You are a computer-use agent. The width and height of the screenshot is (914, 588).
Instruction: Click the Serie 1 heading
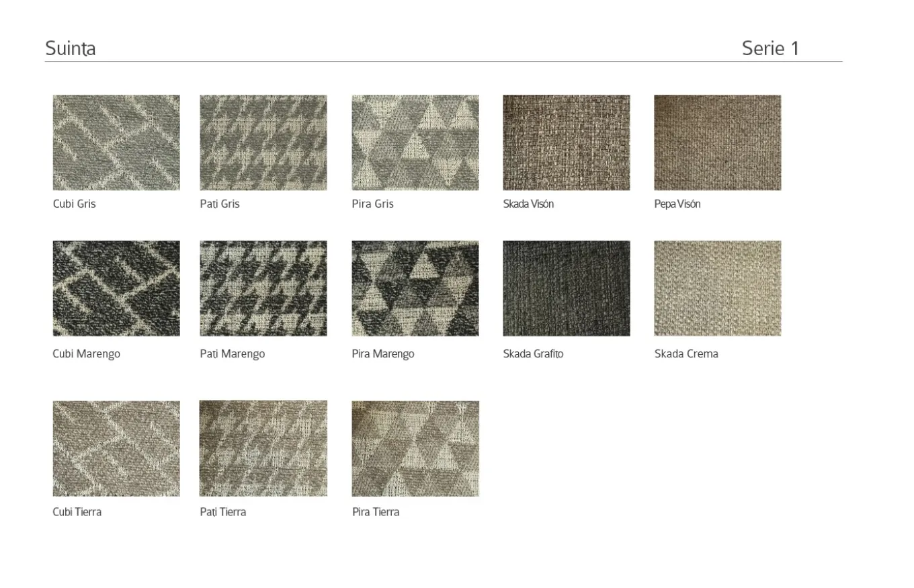(770, 48)
